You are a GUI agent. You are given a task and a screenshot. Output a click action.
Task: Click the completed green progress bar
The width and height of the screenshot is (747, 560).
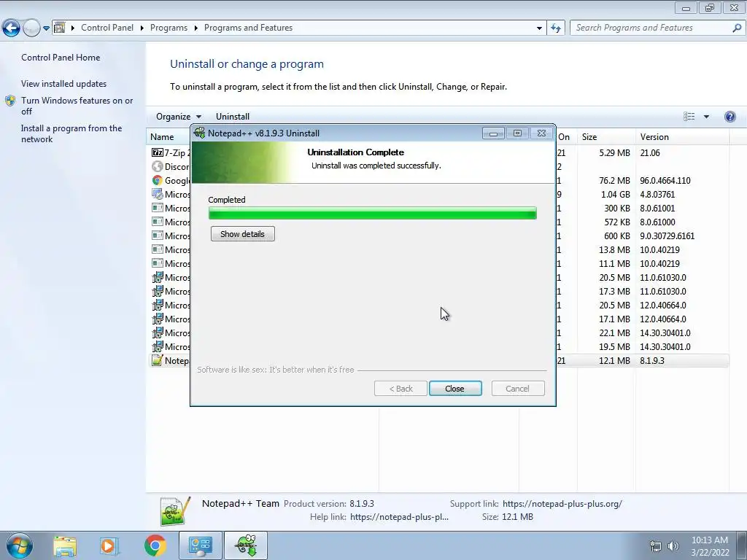coord(373,214)
